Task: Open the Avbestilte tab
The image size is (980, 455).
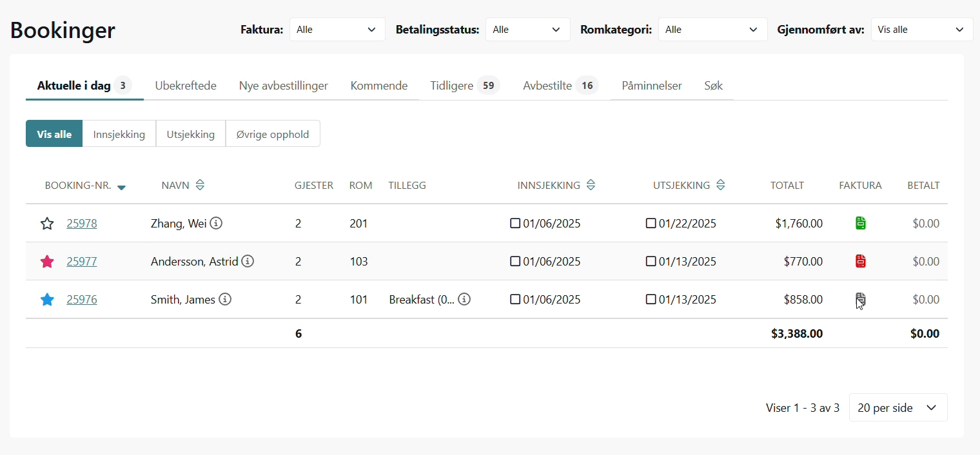Action: [x=547, y=86]
